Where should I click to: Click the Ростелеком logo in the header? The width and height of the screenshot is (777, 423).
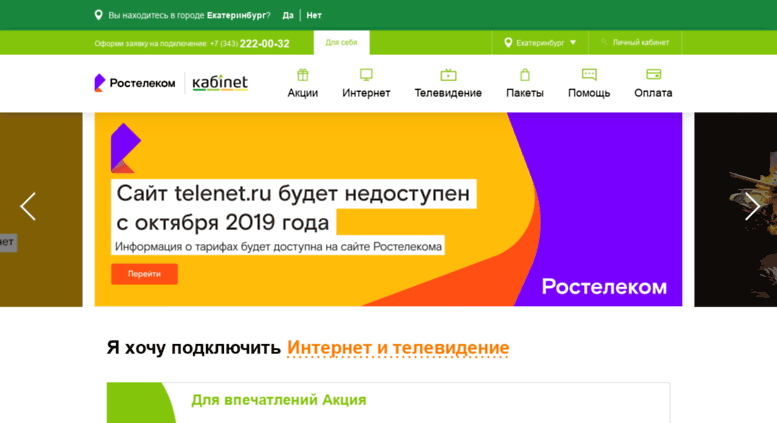(135, 83)
